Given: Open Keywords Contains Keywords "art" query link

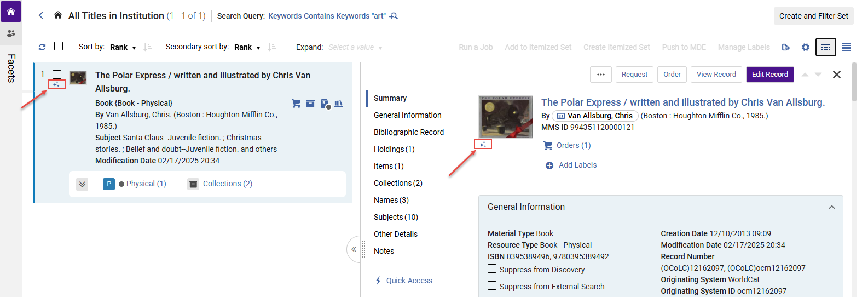Looking at the screenshot, I should pyautogui.click(x=327, y=16).
